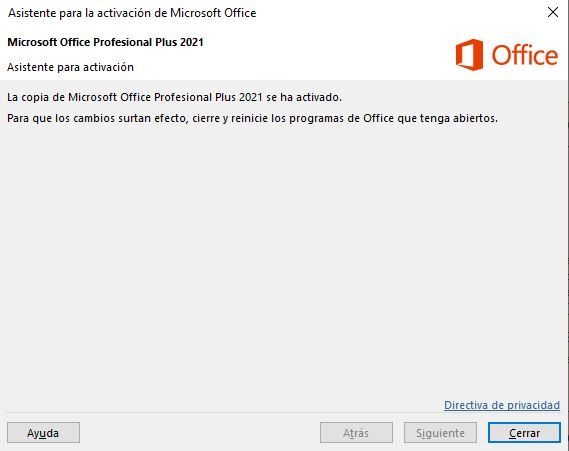Open help with the Ayuda button
Screen dimensions: 569x451
(43, 432)
